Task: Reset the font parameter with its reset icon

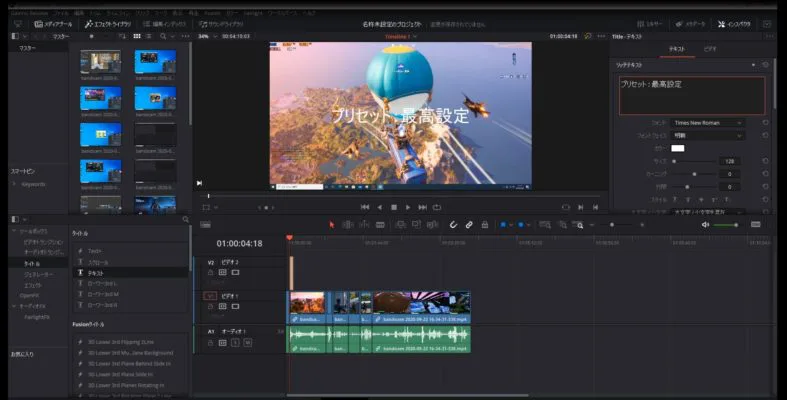Action: point(765,123)
